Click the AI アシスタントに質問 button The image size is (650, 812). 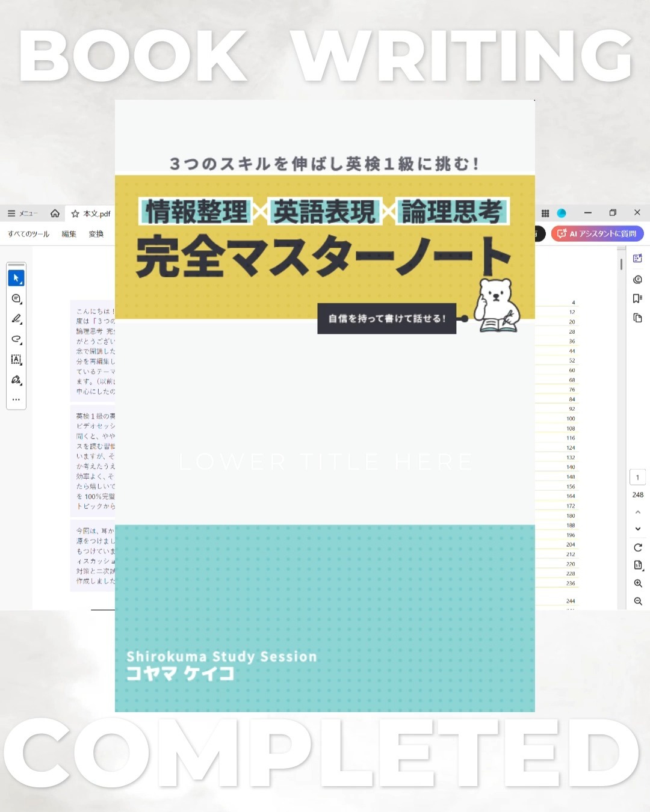598,234
